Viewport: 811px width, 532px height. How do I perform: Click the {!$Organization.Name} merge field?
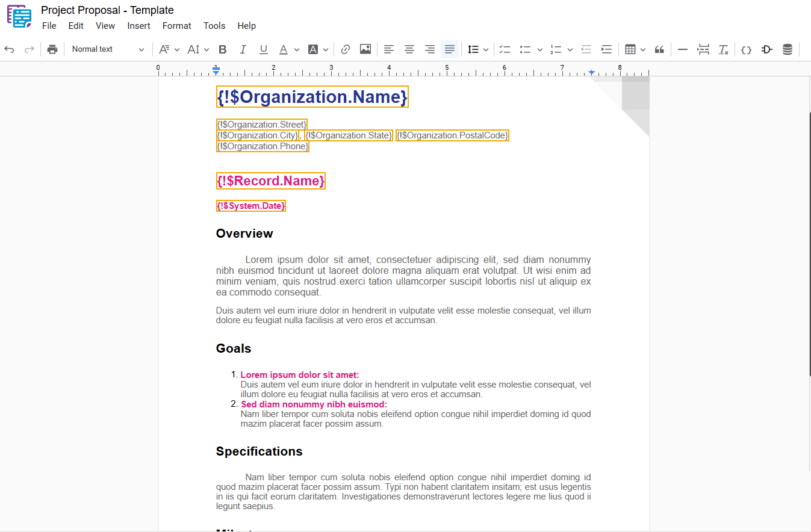point(312,97)
